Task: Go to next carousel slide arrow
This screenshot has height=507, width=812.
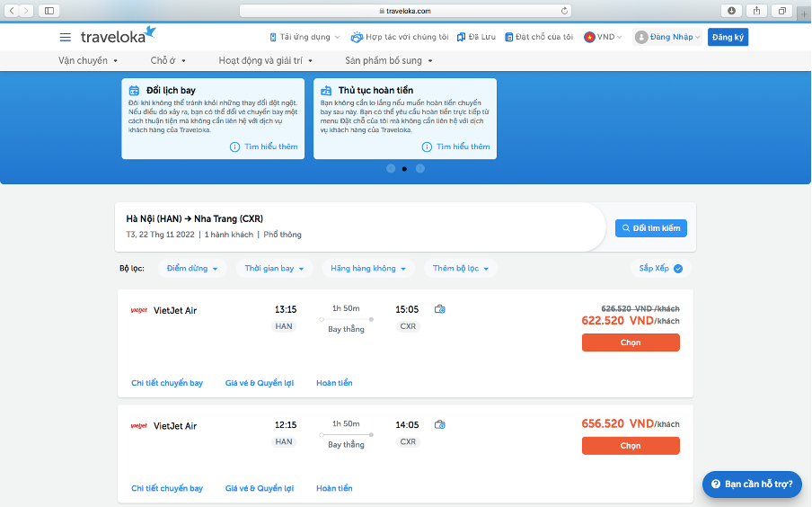Action: click(x=420, y=168)
